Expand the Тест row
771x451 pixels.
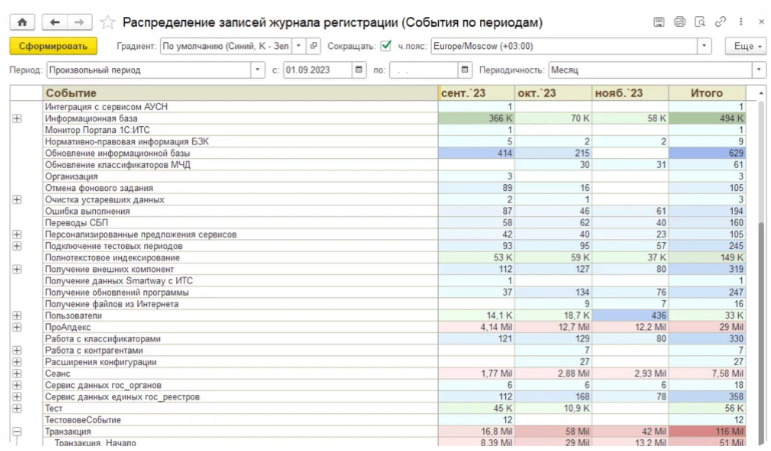(x=17, y=408)
